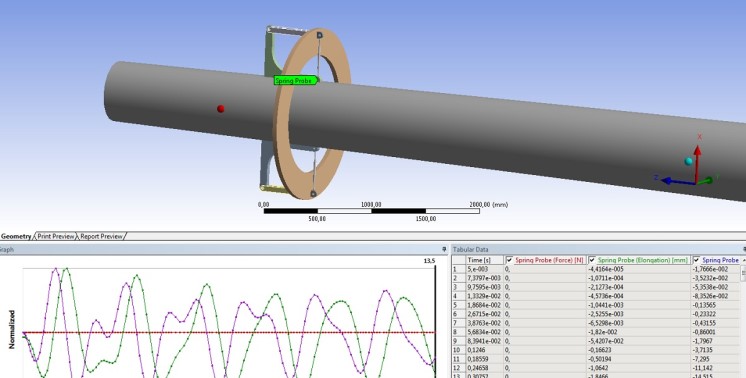Select row 10 header in Tabular Data
Image resolution: width=746 pixels, height=378 pixels.
[x=458, y=350]
